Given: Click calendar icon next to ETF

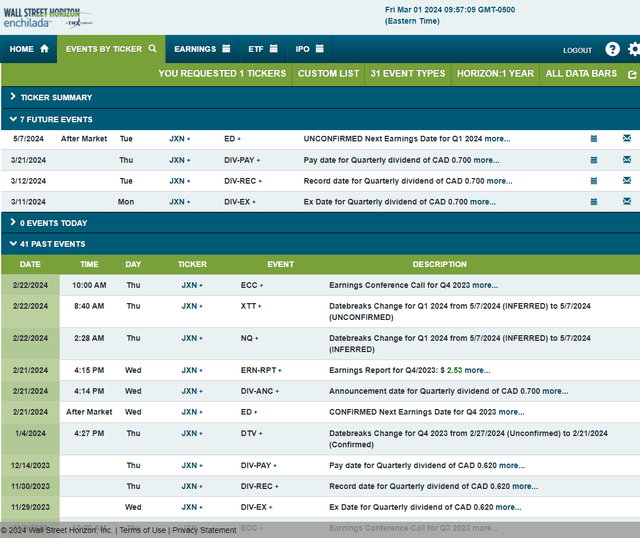Looking at the screenshot, I should pyautogui.click(x=273, y=49).
